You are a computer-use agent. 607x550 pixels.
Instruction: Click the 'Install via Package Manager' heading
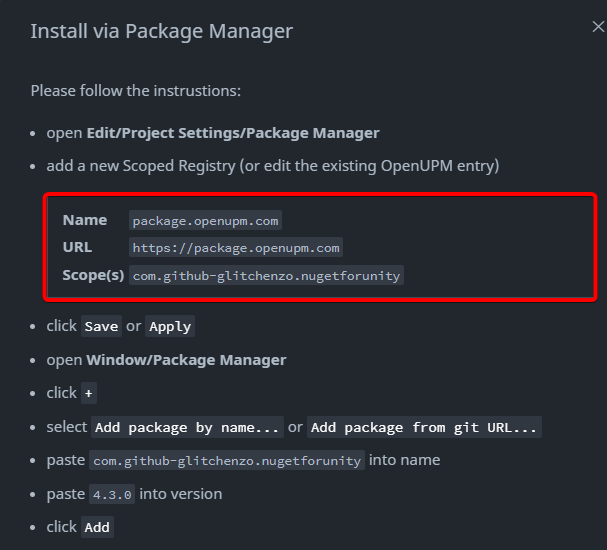[x=161, y=31]
